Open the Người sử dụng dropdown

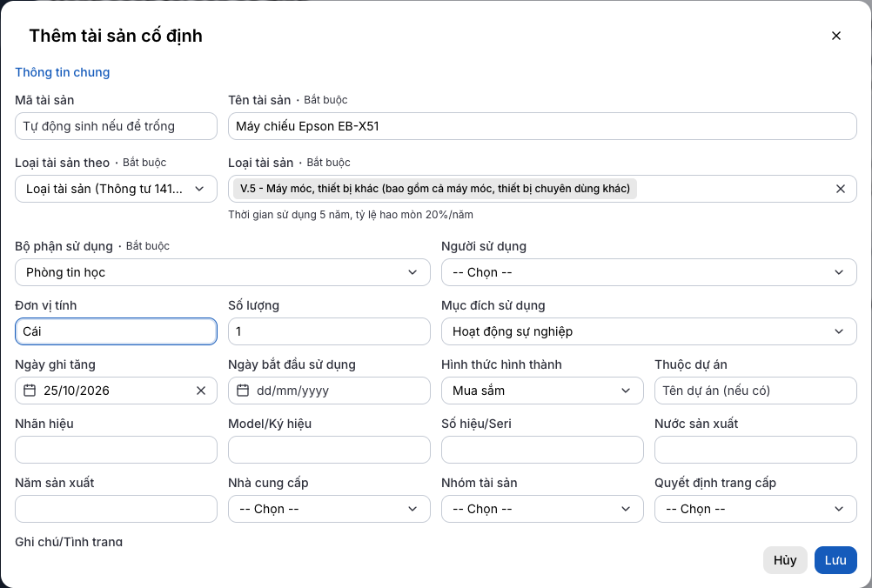click(649, 272)
